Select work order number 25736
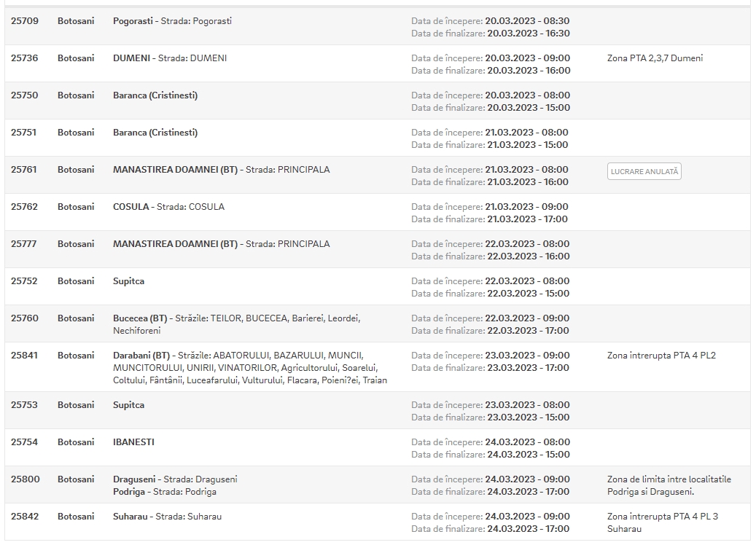 pos(25,58)
